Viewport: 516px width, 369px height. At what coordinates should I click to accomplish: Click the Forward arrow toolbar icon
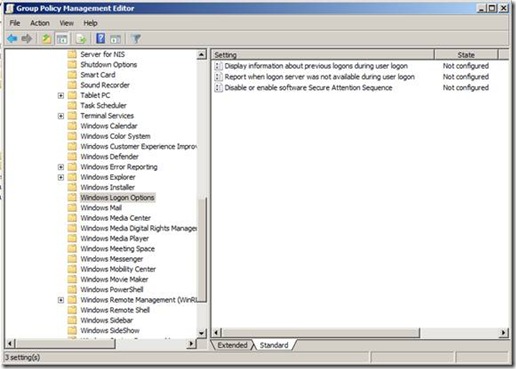[27, 39]
